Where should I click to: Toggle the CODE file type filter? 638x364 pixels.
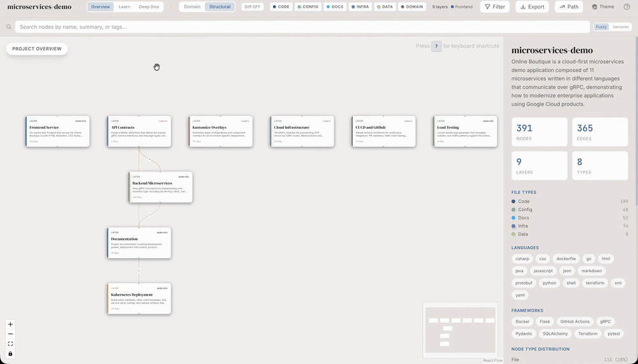coord(281,6)
